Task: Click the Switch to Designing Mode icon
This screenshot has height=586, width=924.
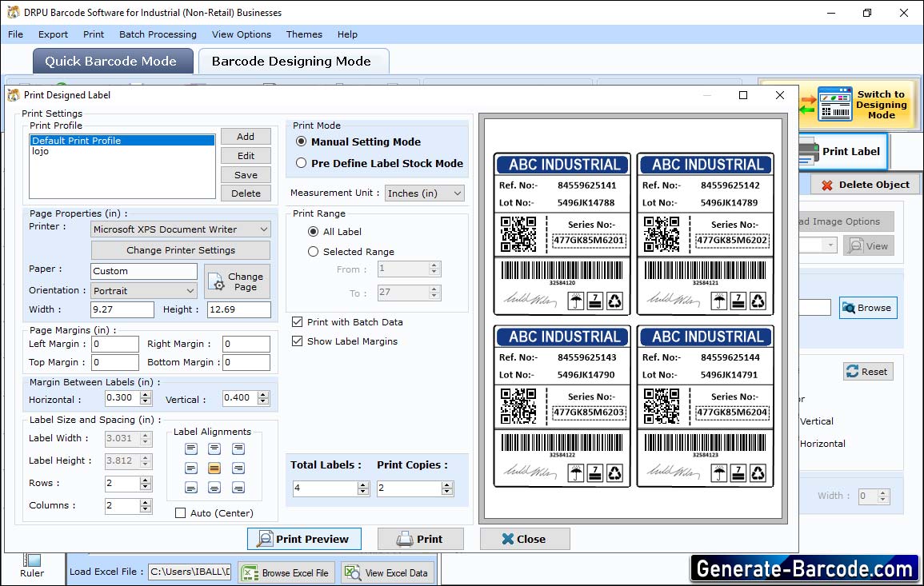Action: [834, 104]
